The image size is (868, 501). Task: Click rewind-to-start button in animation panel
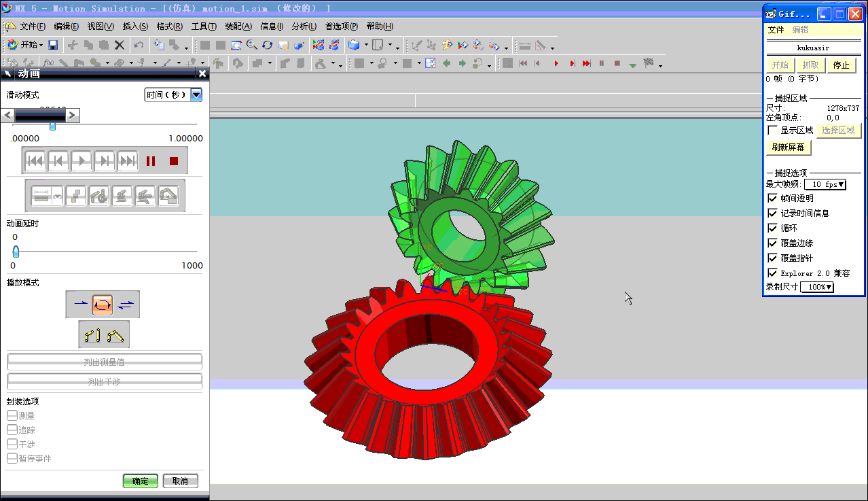coord(35,161)
